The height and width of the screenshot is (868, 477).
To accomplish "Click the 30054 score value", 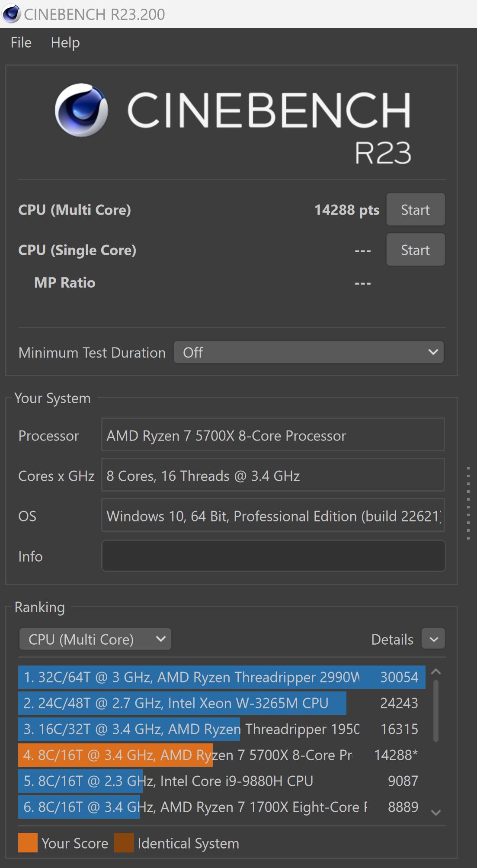I will coord(399,677).
